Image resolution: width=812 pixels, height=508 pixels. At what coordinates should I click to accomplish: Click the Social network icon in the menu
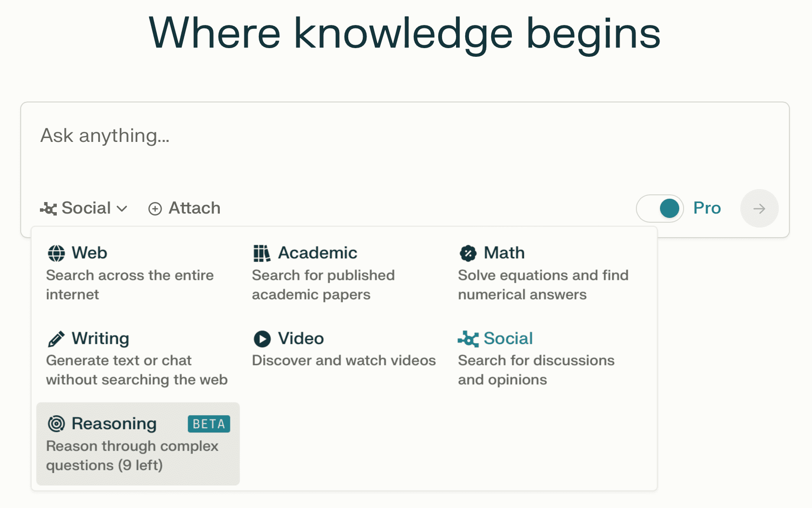coord(468,339)
